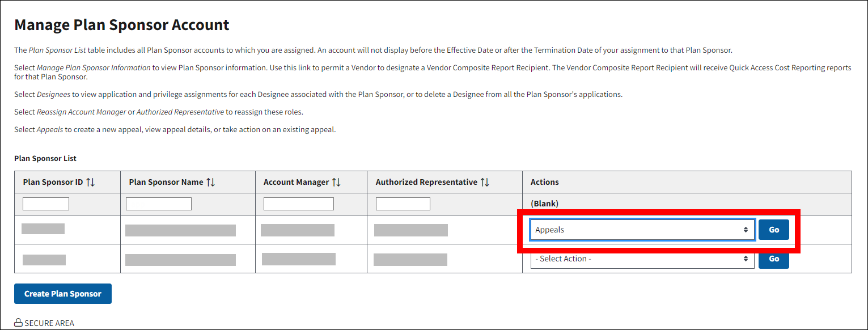The height and width of the screenshot is (330, 868).
Task: Expand the '- Select Action -' dropdown
Action: click(642, 259)
